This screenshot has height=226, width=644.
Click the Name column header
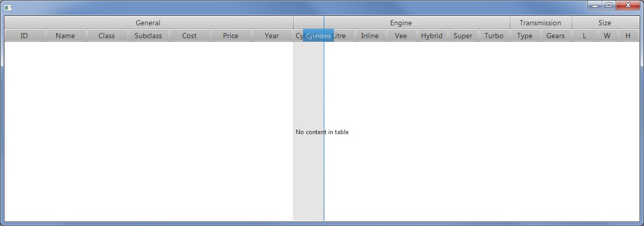[66, 36]
